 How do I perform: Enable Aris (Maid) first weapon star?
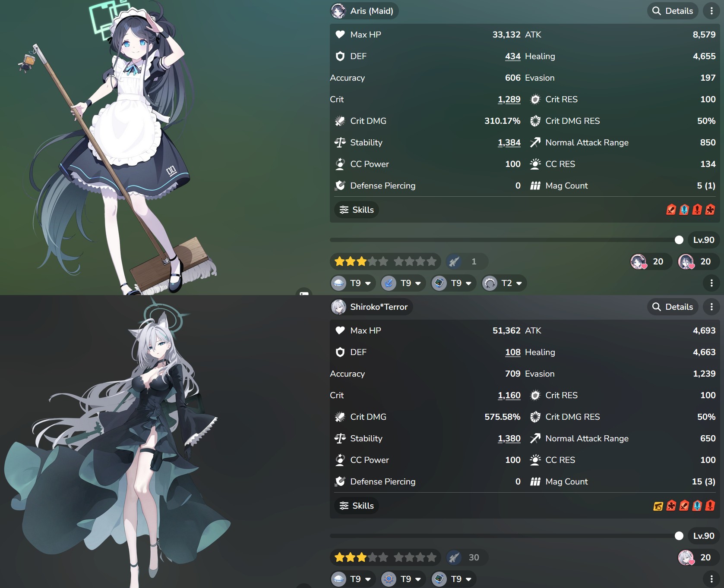[x=398, y=261]
